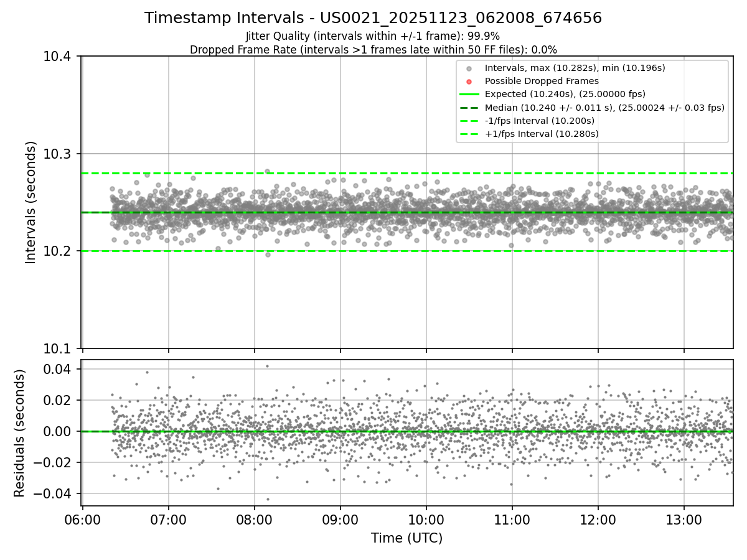Click the 06:00 x-axis tick label

[x=83, y=519]
